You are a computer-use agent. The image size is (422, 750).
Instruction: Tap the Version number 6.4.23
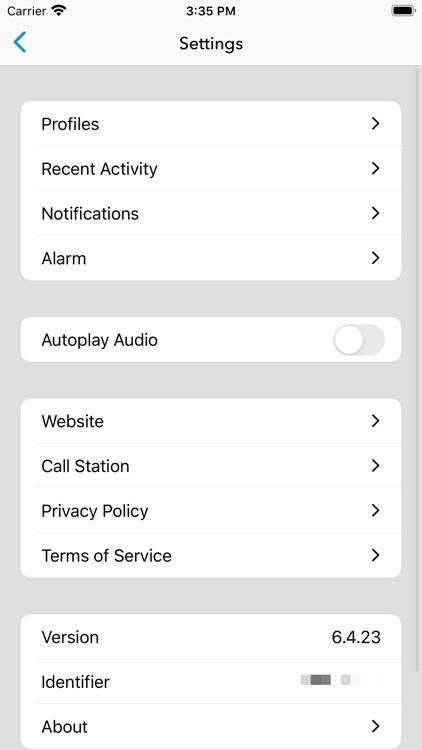356,637
